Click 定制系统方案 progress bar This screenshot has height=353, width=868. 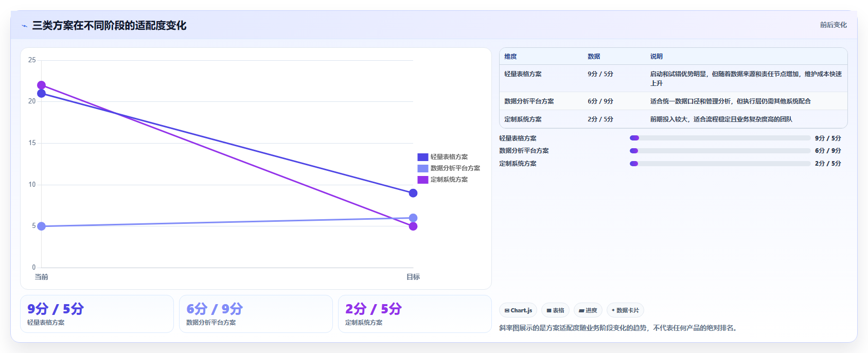(x=720, y=164)
